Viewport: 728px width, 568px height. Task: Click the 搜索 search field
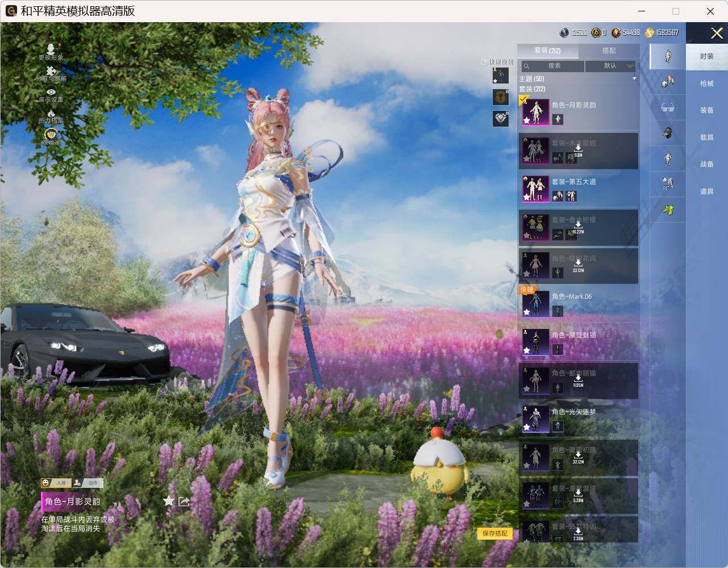(x=552, y=66)
